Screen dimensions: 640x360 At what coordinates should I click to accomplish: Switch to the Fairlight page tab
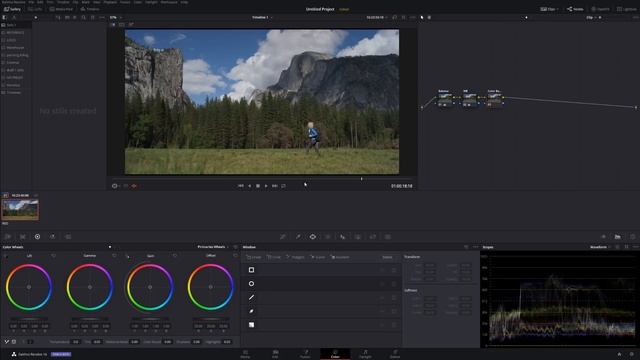pos(365,354)
